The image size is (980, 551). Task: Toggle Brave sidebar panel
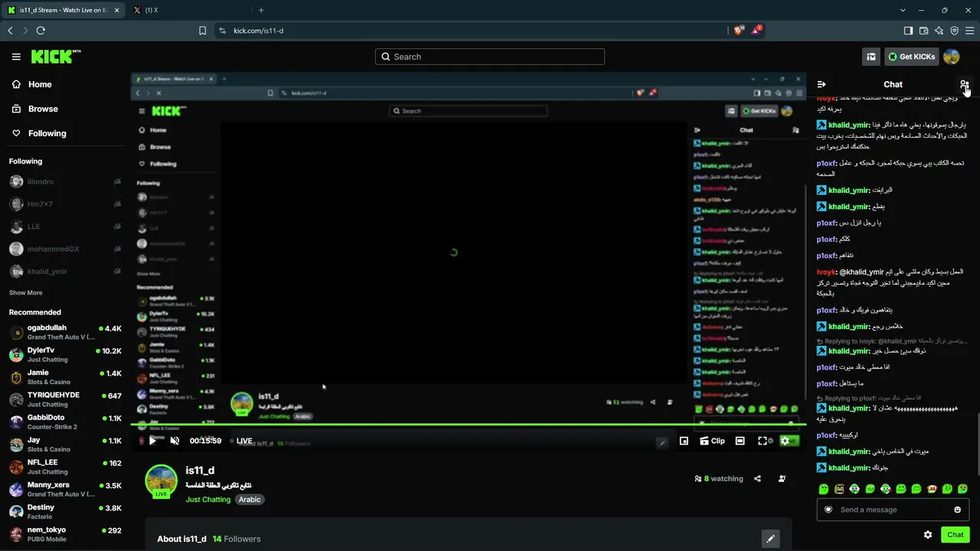coord(908,31)
